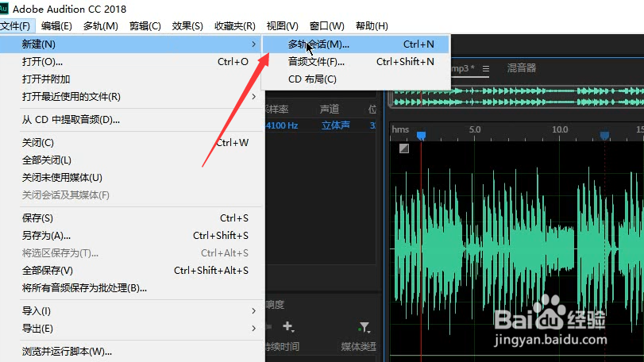Viewport: 644px width, 362px height.
Task: Choose 将所有音频保存为批处理(B)...
Action: point(132,287)
